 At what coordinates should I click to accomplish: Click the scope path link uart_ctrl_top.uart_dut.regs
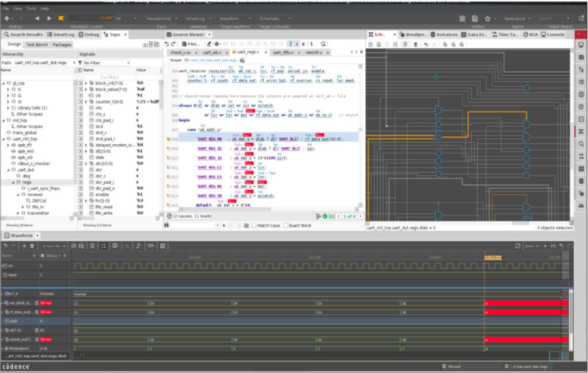(x=213, y=60)
